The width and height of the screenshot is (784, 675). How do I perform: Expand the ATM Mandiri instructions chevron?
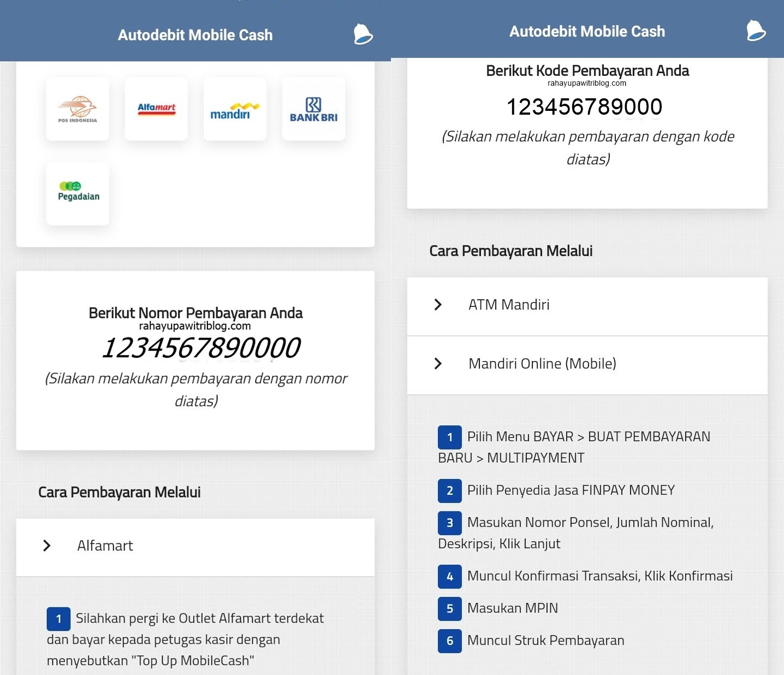(438, 305)
